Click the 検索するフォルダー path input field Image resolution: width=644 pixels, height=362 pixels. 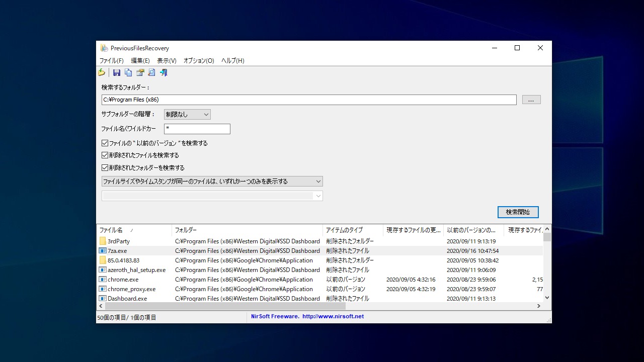pos(309,100)
